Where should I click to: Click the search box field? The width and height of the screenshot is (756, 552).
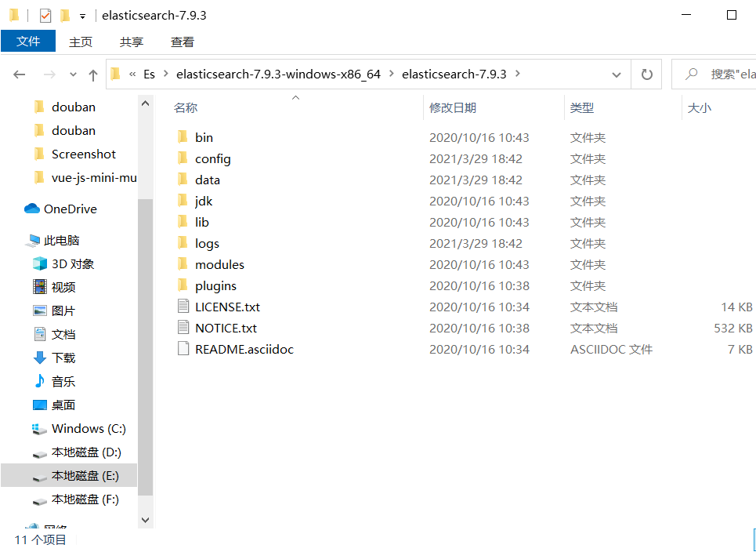point(714,74)
